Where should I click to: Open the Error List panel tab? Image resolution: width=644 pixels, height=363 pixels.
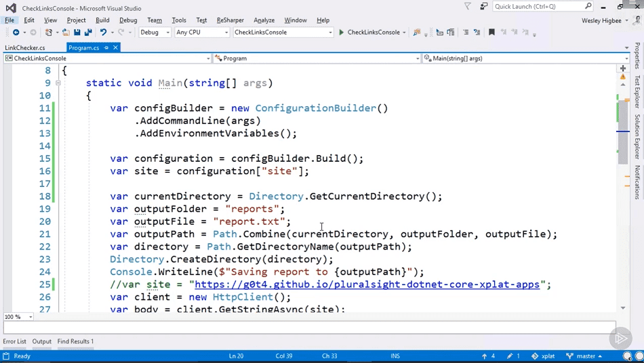[14, 341]
